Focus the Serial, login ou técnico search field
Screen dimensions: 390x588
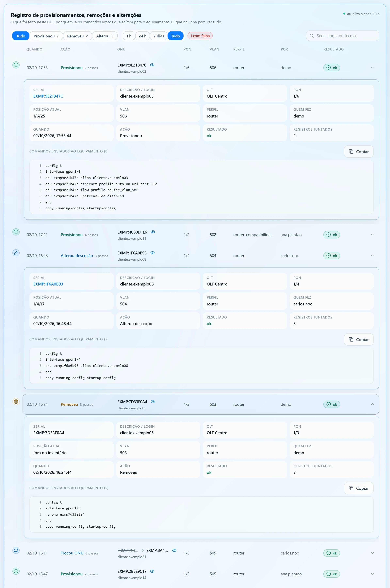[342, 36]
